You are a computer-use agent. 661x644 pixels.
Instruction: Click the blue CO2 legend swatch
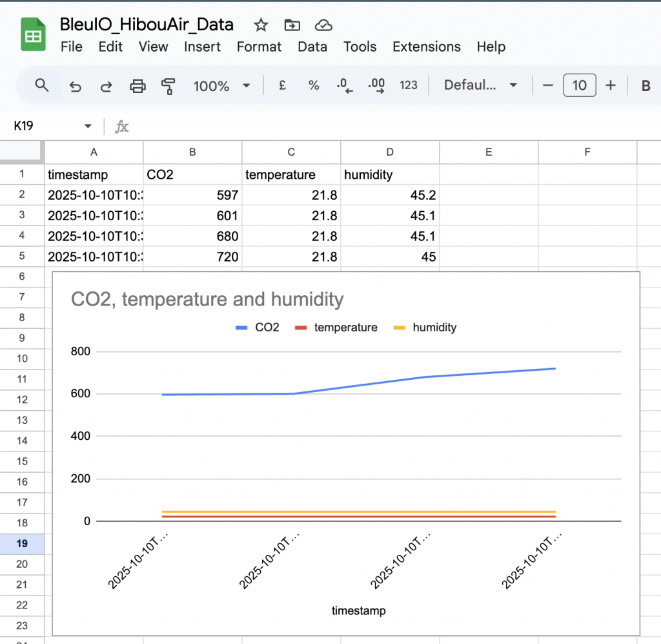point(242,327)
